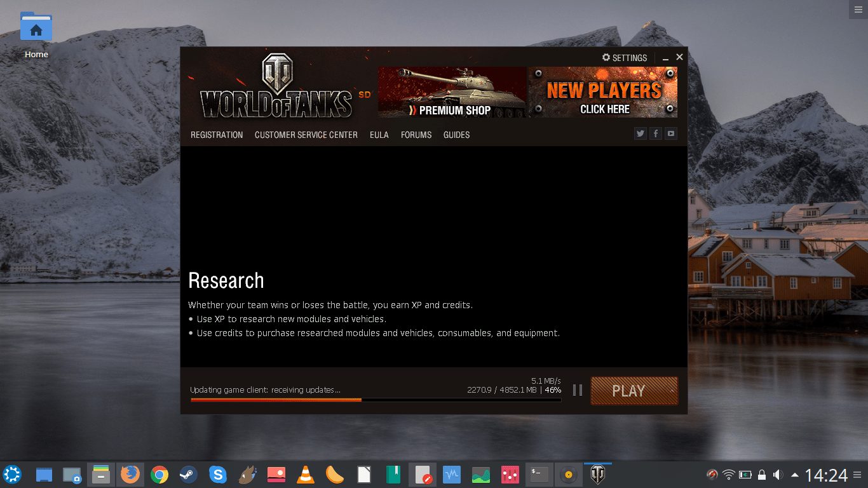
Task: Open Customer Service Center link
Action: tap(306, 135)
